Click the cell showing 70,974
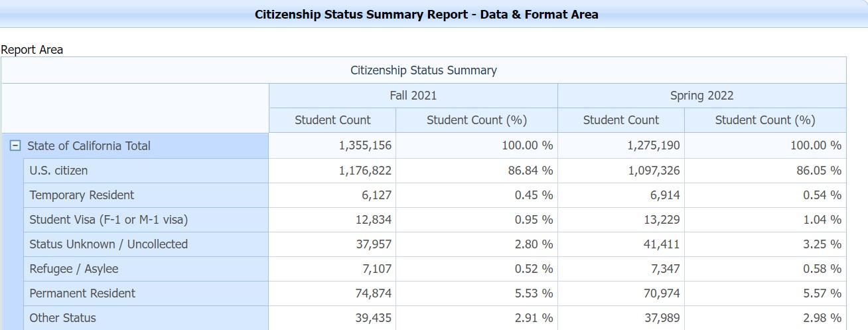Image resolution: width=868 pixels, height=330 pixels. [621, 293]
